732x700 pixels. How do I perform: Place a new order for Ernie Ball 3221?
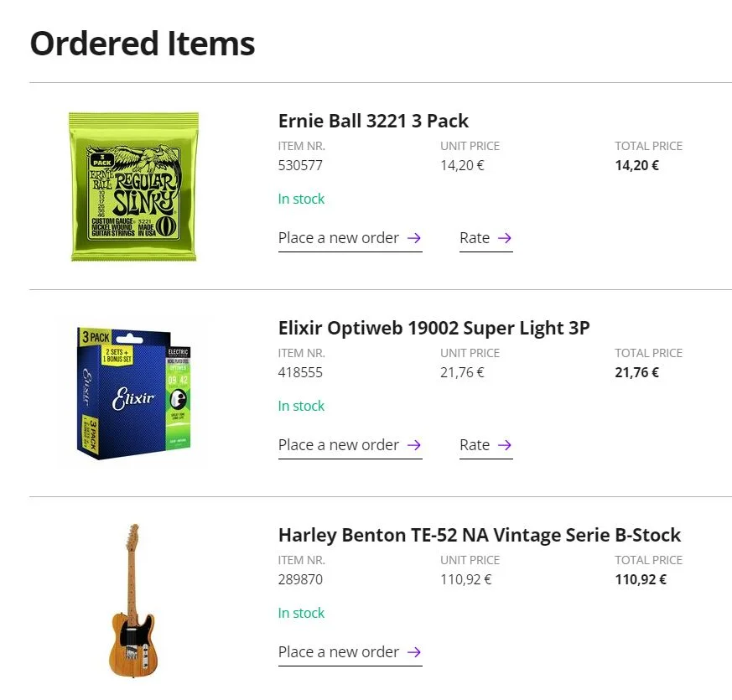[339, 238]
